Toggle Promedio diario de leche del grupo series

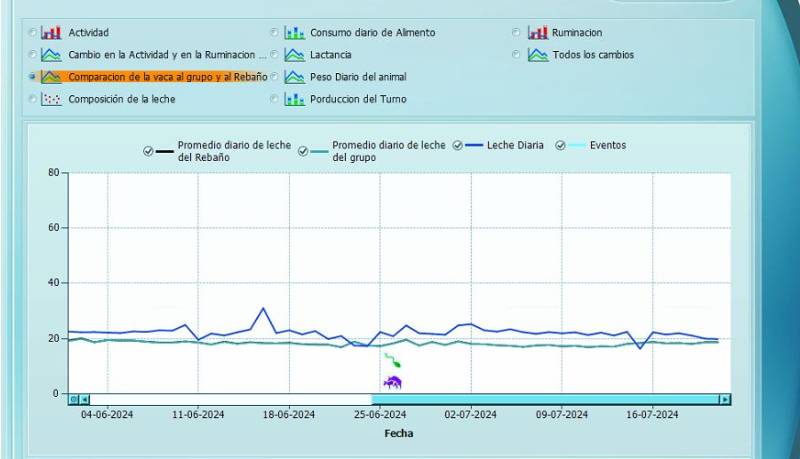pos(303,151)
